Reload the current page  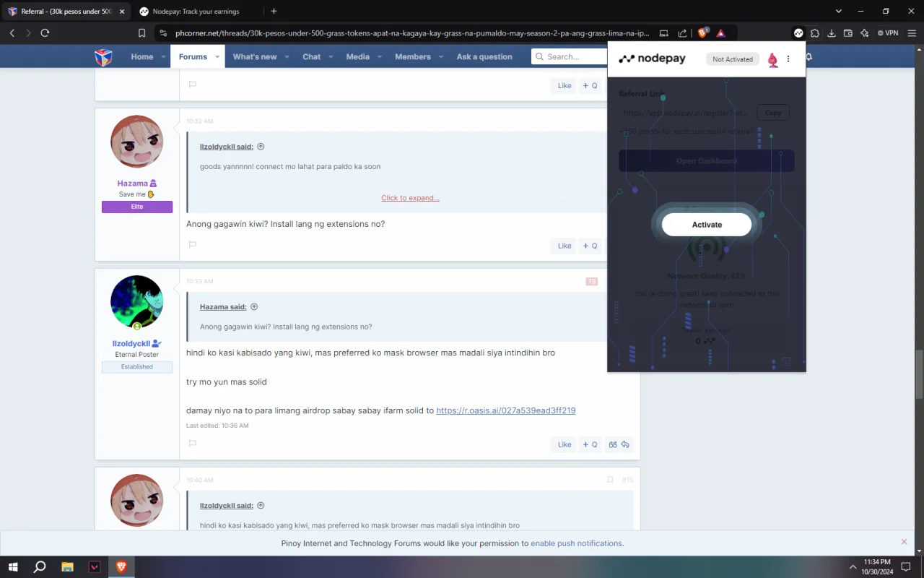tap(45, 33)
